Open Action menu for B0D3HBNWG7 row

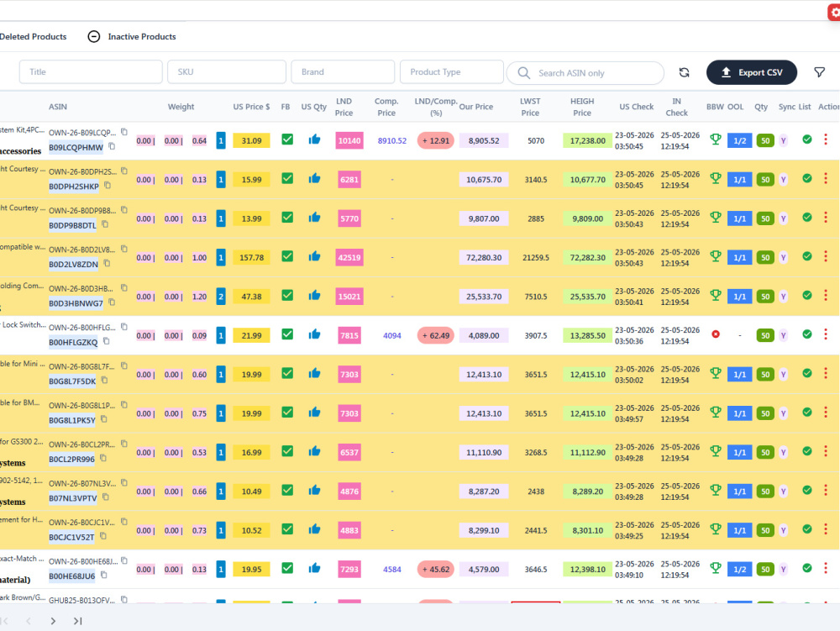(x=826, y=296)
